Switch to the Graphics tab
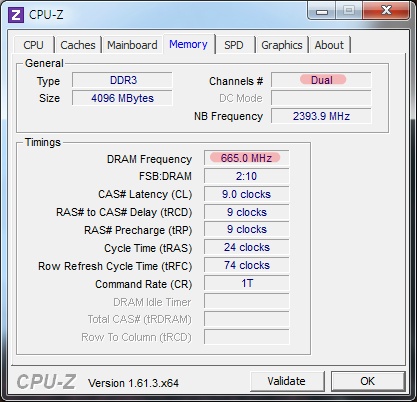Viewport: 417px width, 402px height. (282, 45)
